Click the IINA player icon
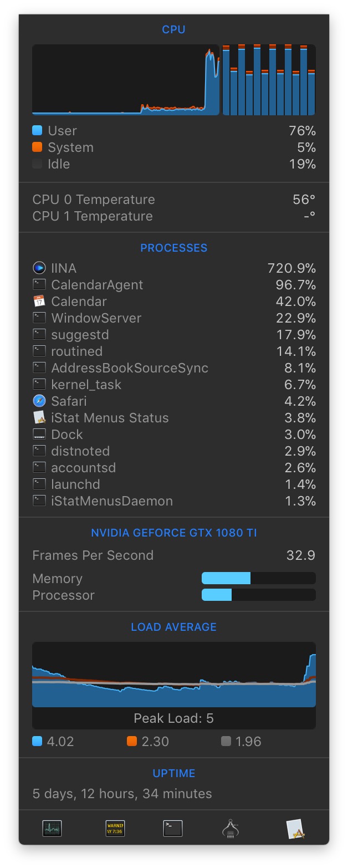 click(39, 268)
